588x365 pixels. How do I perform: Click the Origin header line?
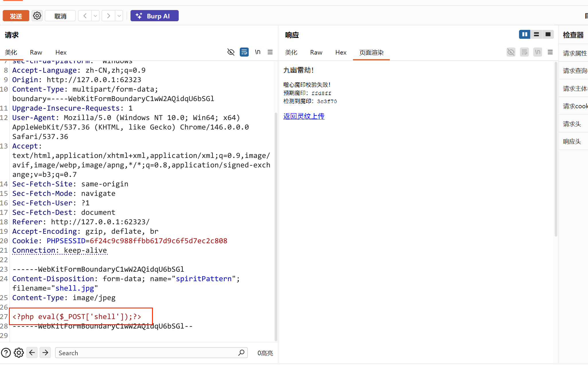[77, 80]
